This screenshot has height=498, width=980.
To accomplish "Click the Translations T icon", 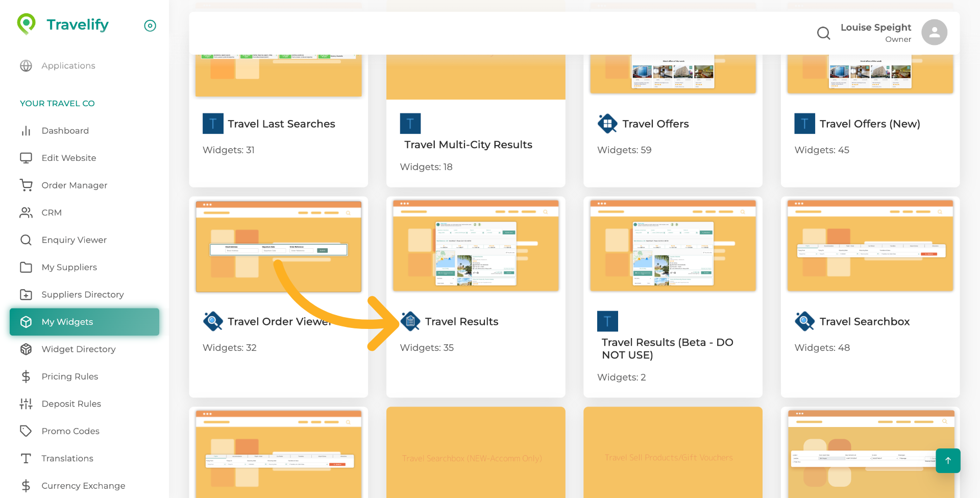I will coord(26,459).
